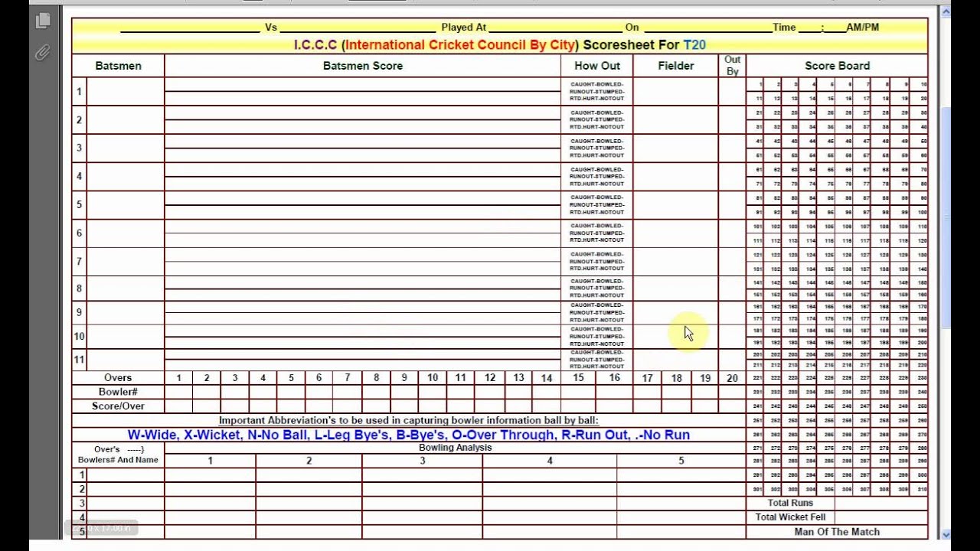980x551 pixels.
Task: Click the I.C.C.C Scoresheet For T20 title
Action: (500, 45)
